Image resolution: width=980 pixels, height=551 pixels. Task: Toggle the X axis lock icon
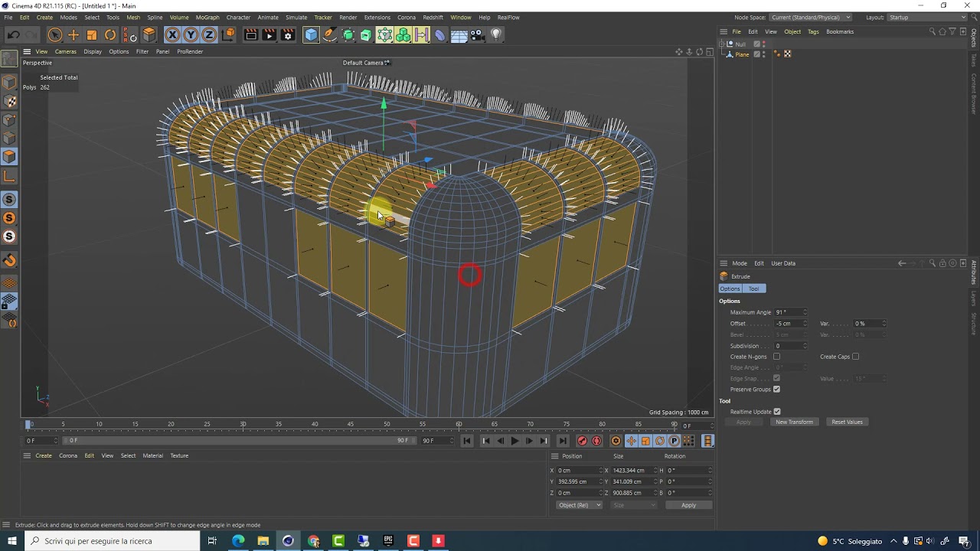coord(172,34)
